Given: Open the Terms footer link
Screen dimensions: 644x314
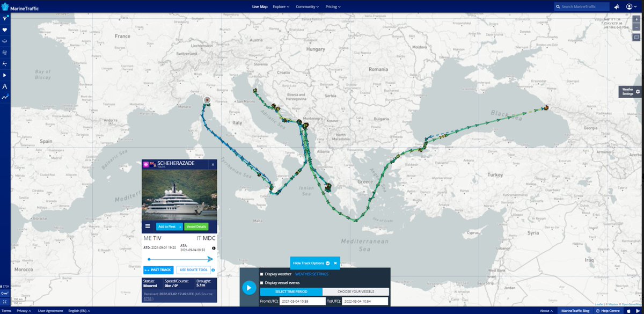Looking at the screenshot, I should click(x=5, y=311).
